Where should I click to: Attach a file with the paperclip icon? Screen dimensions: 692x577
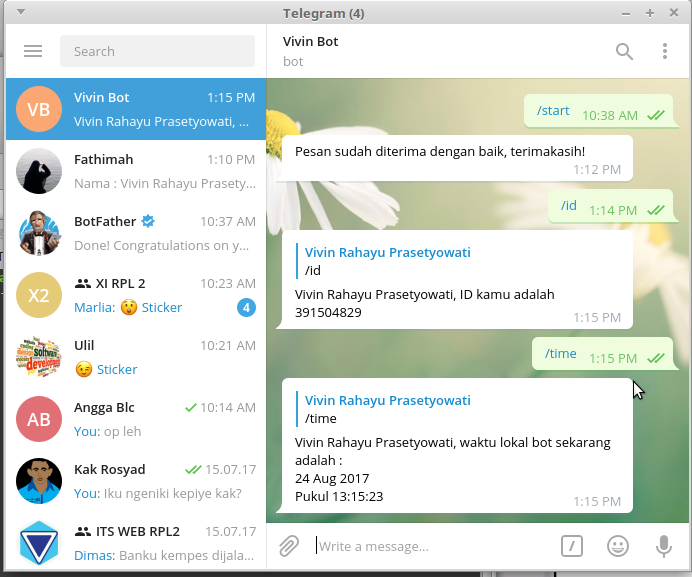click(289, 546)
